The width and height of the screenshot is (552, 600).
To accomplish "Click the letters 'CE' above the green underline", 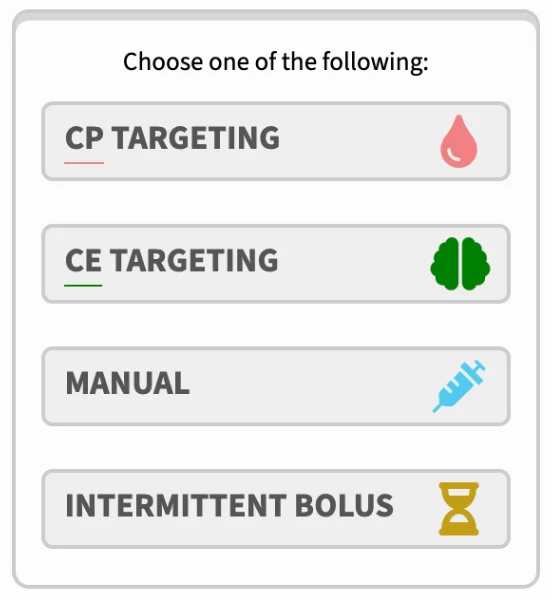I will (x=83, y=260).
